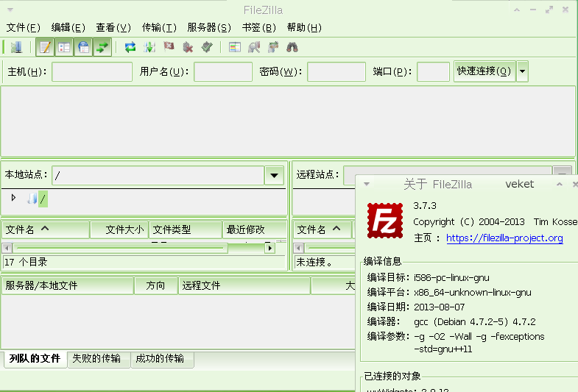Click the disconnect from server icon

tap(188, 47)
